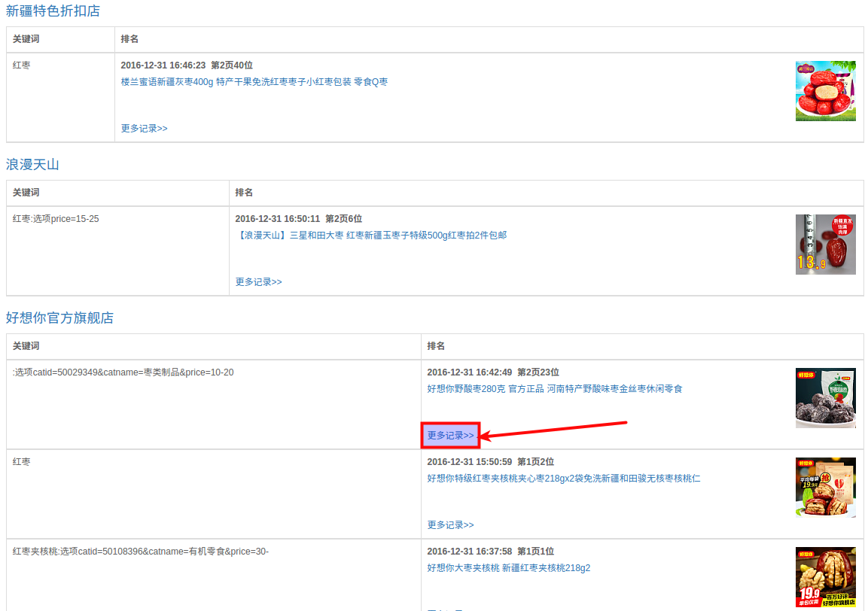Click 更多记录>> under 好想你野酸枣 product

point(451,436)
